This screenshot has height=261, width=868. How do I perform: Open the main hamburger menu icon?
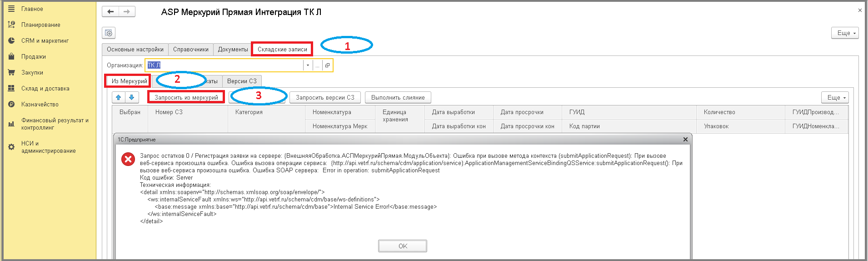click(11, 9)
